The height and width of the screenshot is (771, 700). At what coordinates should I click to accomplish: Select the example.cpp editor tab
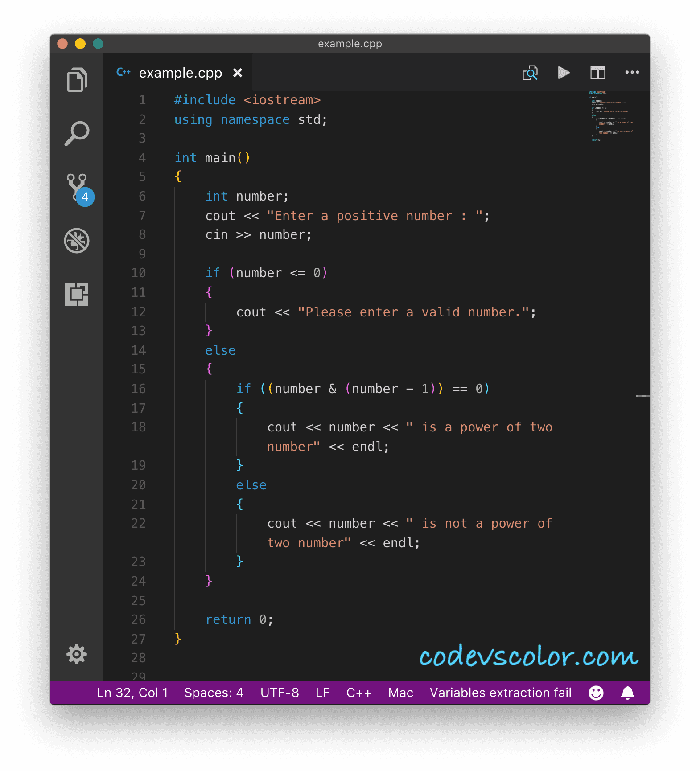180,73
